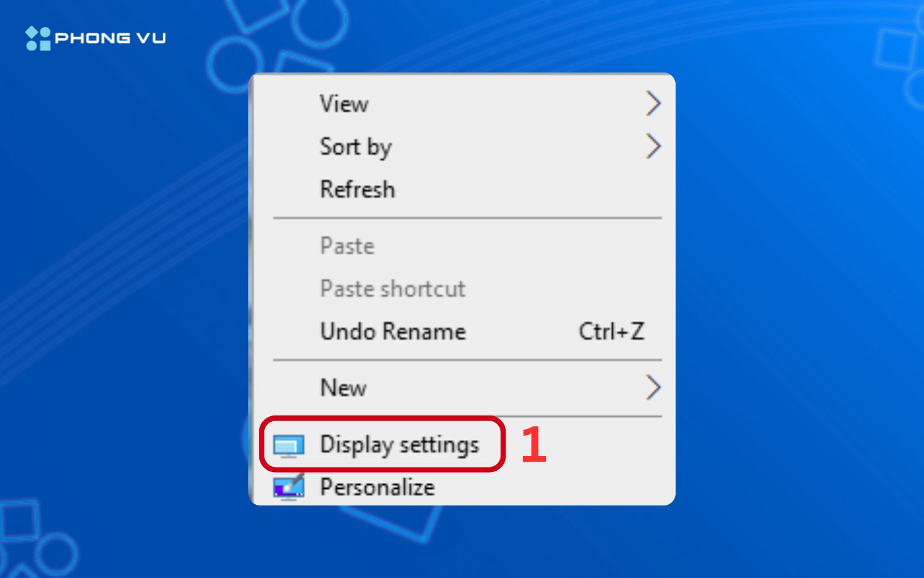This screenshot has width=924, height=578.
Task: Click the red number 1 annotation
Action: [533, 444]
